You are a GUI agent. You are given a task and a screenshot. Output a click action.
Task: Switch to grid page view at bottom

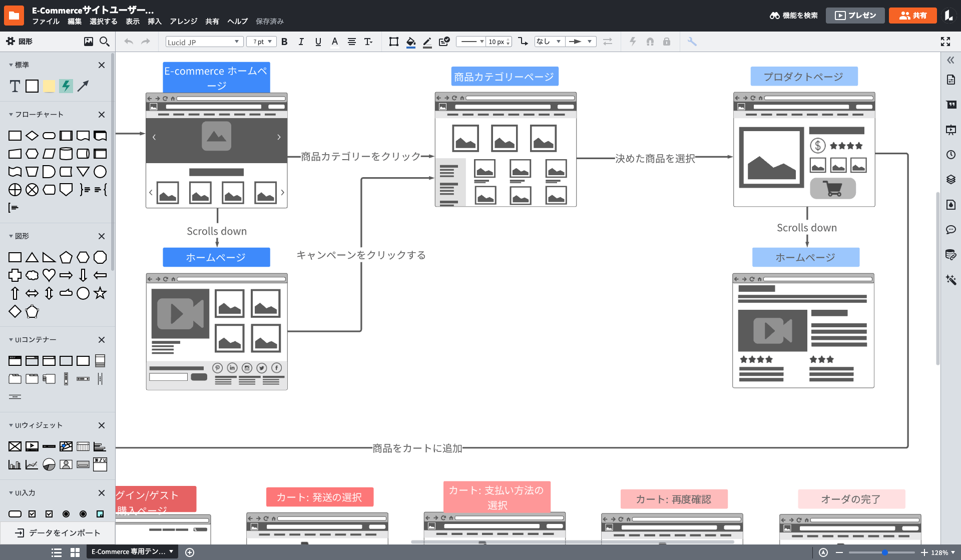tap(75, 552)
